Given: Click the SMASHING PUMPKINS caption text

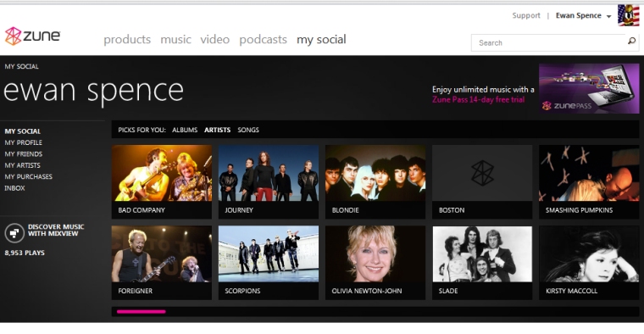Looking at the screenshot, I should 579,210.
